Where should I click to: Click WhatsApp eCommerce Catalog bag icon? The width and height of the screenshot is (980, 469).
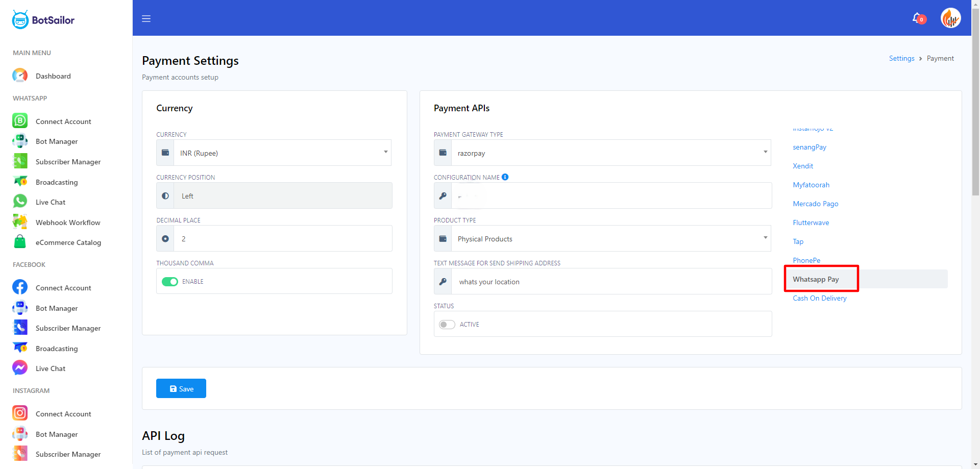[20, 242]
